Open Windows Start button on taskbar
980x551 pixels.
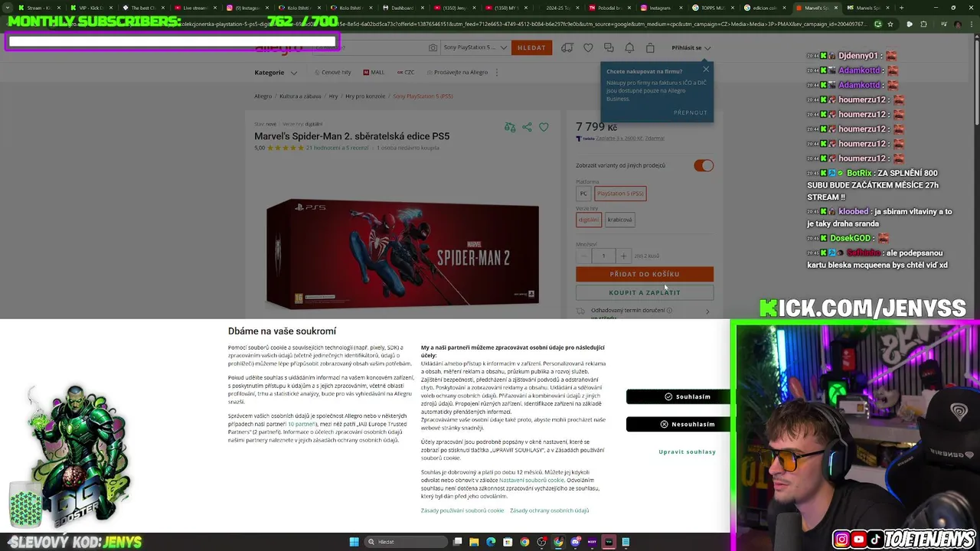(x=354, y=542)
